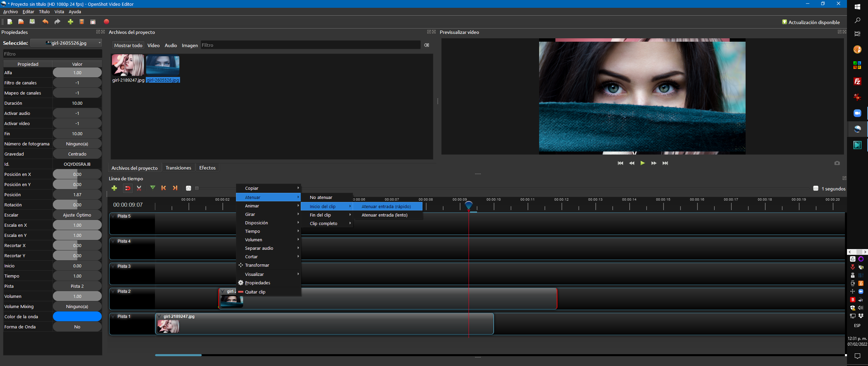Jump to start of the video preview
This screenshot has height=366, width=868.
tap(620, 163)
